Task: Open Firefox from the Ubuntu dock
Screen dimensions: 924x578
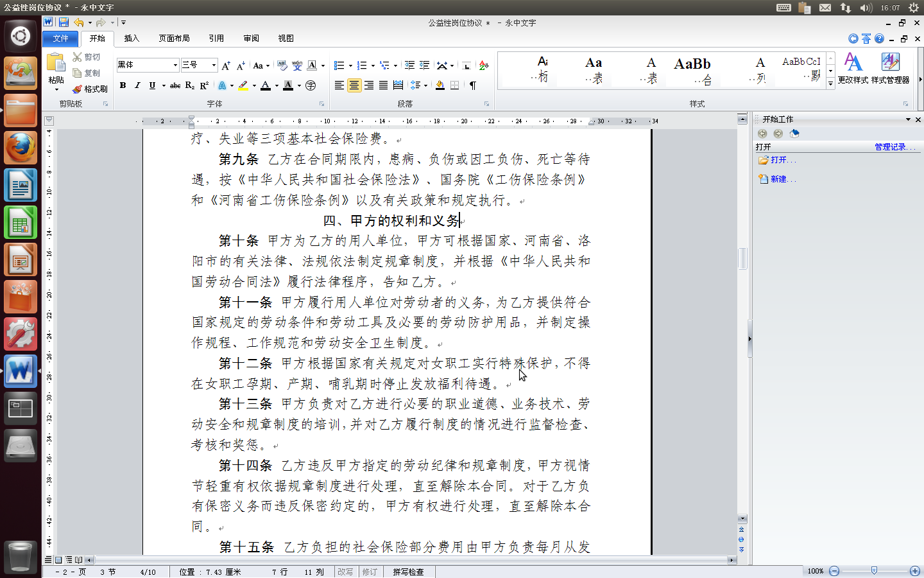Action: point(21,148)
